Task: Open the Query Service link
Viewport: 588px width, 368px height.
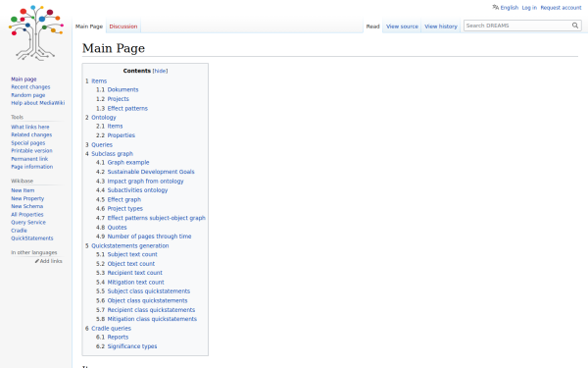Action: (x=28, y=223)
